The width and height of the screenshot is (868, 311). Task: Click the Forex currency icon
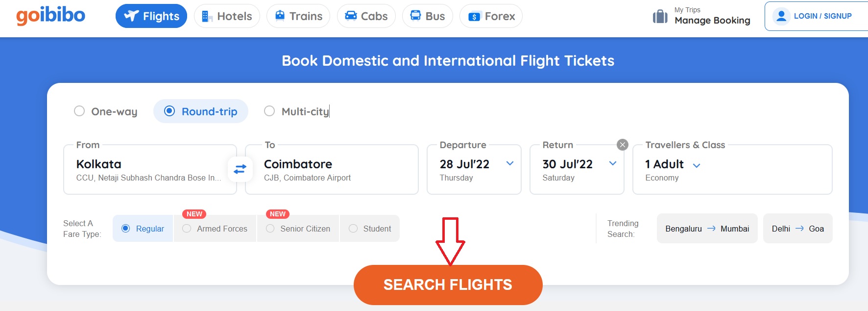point(474,17)
